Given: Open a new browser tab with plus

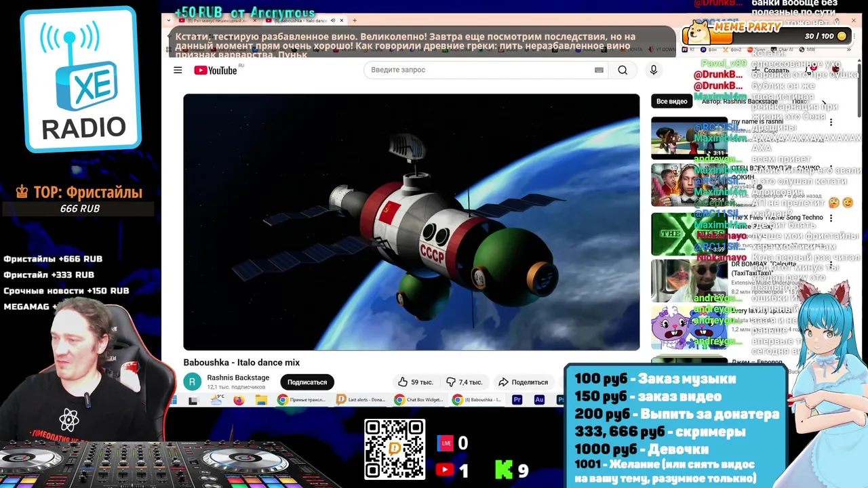Looking at the screenshot, I should click(354, 20).
